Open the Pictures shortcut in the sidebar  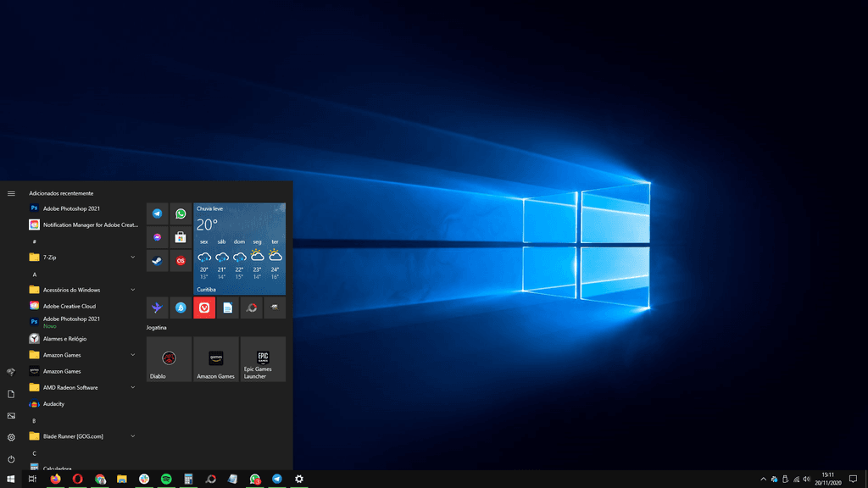11,415
